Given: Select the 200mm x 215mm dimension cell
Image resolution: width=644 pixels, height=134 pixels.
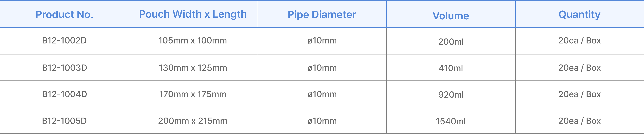Looking at the screenshot, I should [193, 121].
